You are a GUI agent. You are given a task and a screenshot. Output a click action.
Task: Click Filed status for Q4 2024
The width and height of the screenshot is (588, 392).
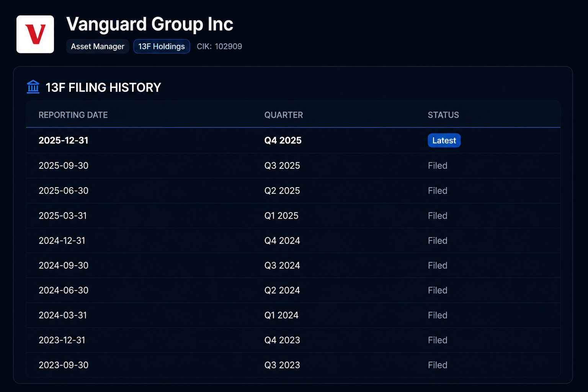(438, 240)
